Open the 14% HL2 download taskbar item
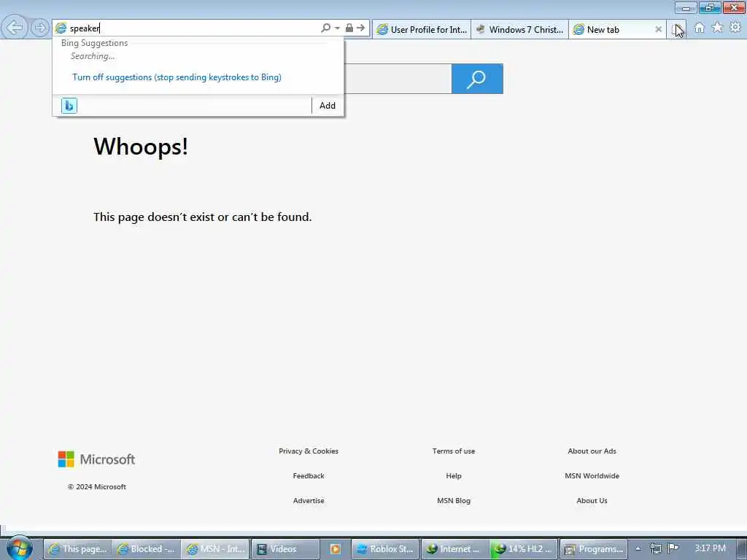Viewport: 747px width, 560px height. (524, 549)
